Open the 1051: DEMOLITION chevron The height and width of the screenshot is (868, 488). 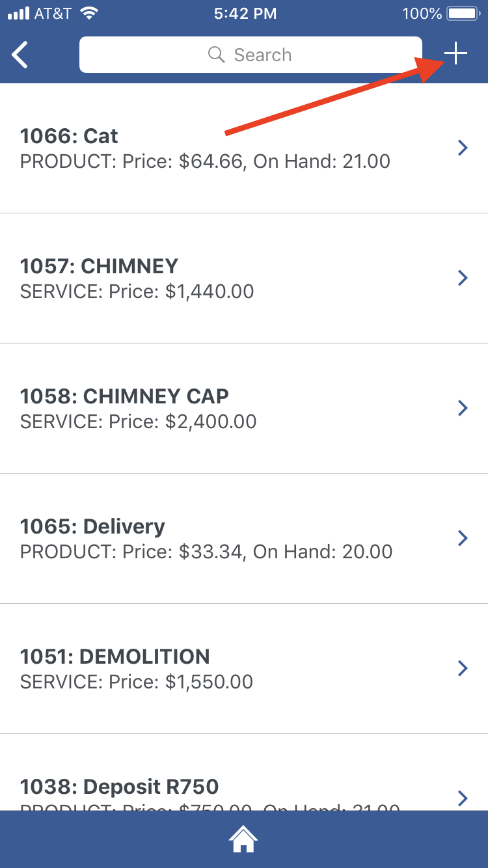point(463,668)
